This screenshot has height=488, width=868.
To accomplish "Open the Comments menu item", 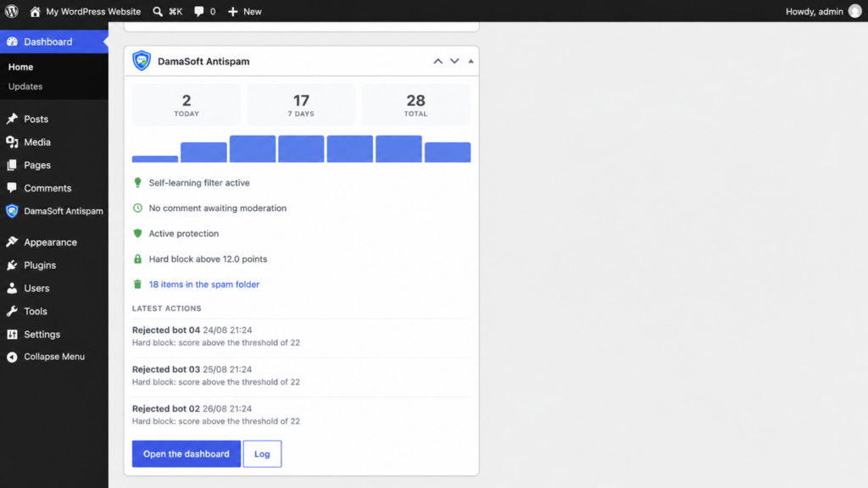I will [x=54, y=188].
